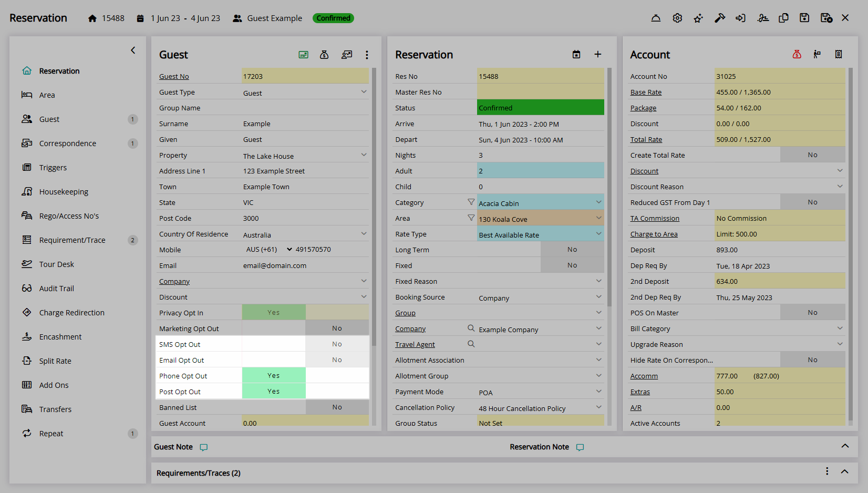868x493 pixels.
Task: Click the TA Commission link
Action: tap(655, 218)
